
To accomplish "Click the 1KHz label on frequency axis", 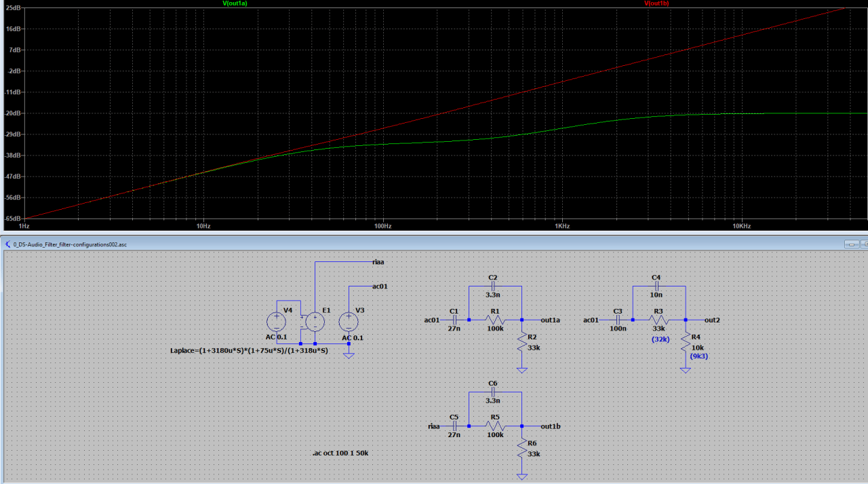I will [x=561, y=225].
